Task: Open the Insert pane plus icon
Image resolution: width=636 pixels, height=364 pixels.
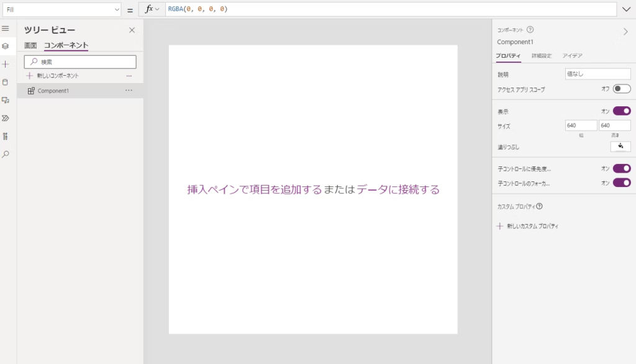Action: [x=6, y=64]
